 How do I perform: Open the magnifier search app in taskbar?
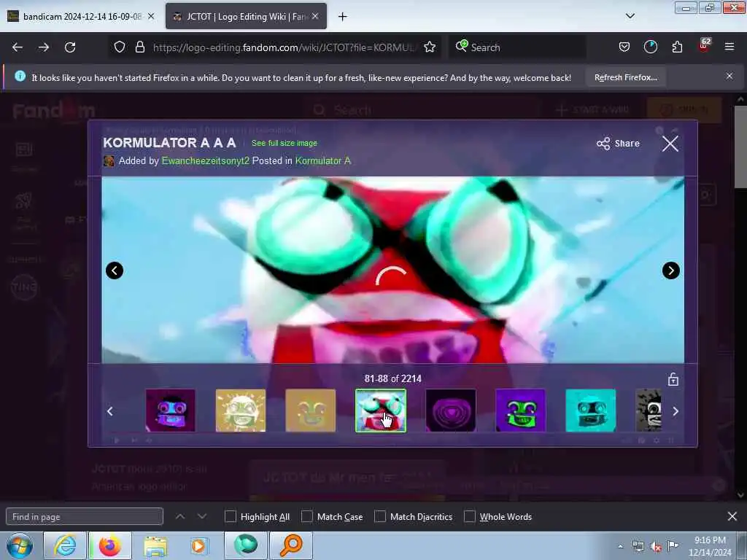[x=291, y=545]
